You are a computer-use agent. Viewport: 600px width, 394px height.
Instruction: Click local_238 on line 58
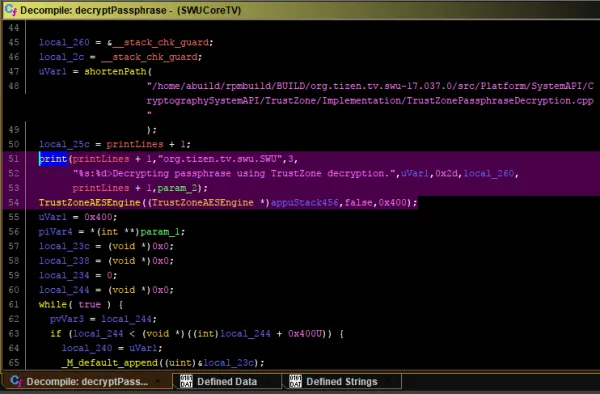[64, 261]
